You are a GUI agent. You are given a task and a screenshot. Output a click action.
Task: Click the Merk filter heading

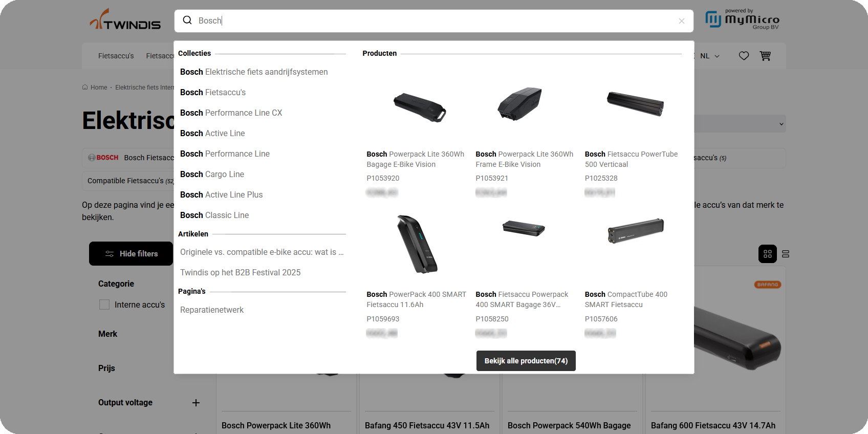[x=107, y=334]
